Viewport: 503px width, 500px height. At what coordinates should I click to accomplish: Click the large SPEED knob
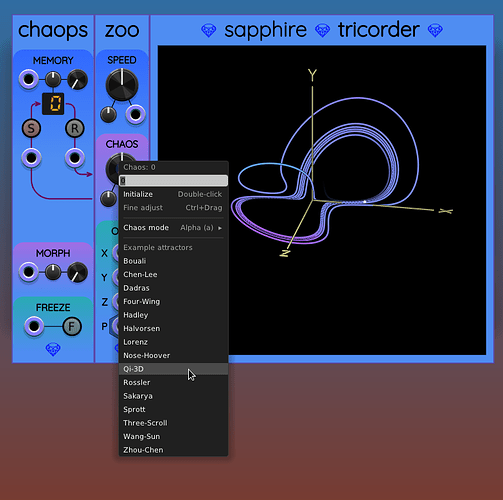click(x=122, y=85)
